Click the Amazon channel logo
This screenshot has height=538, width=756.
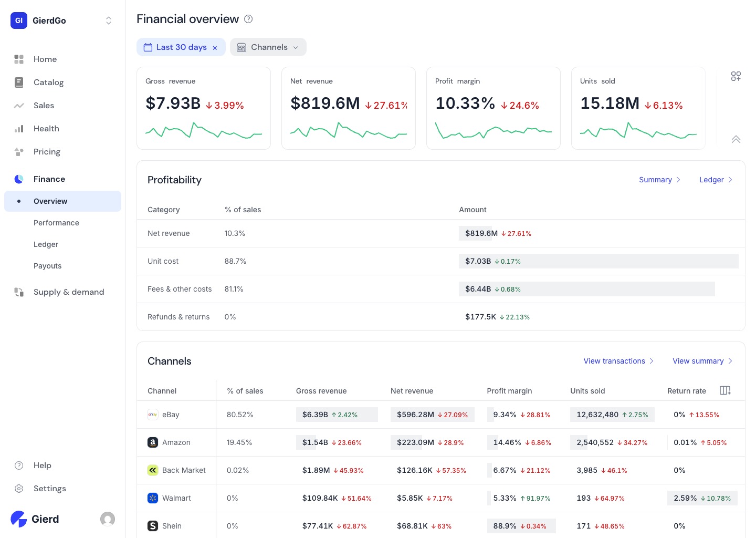(153, 442)
